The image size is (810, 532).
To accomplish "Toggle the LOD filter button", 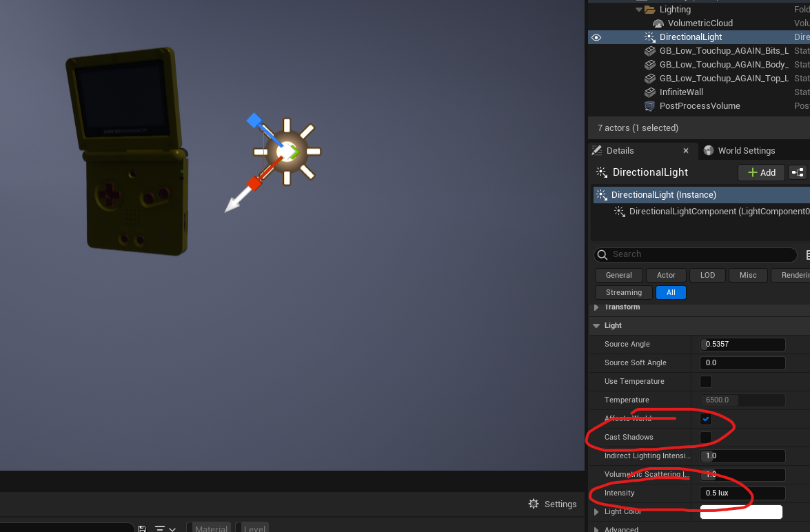I will [x=707, y=275].
